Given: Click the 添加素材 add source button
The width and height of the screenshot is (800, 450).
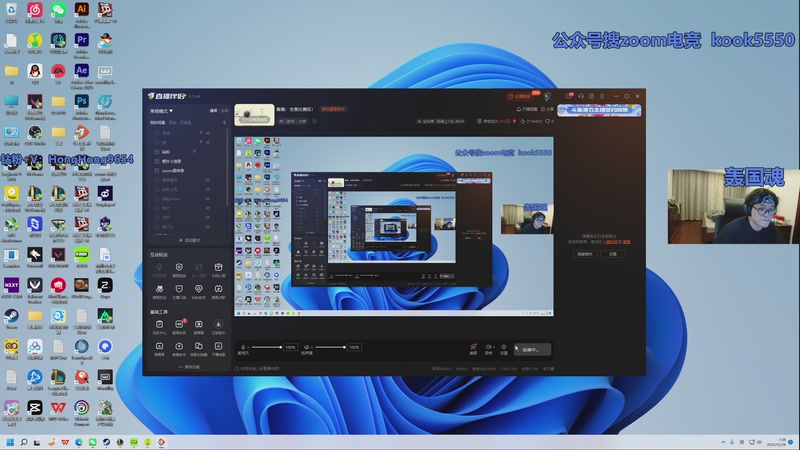Looking at the screenshot, I should (188, 240).
